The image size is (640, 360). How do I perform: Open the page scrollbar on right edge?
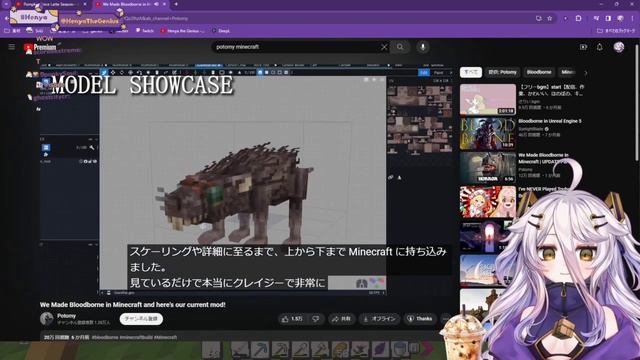[x=637, y=102]
